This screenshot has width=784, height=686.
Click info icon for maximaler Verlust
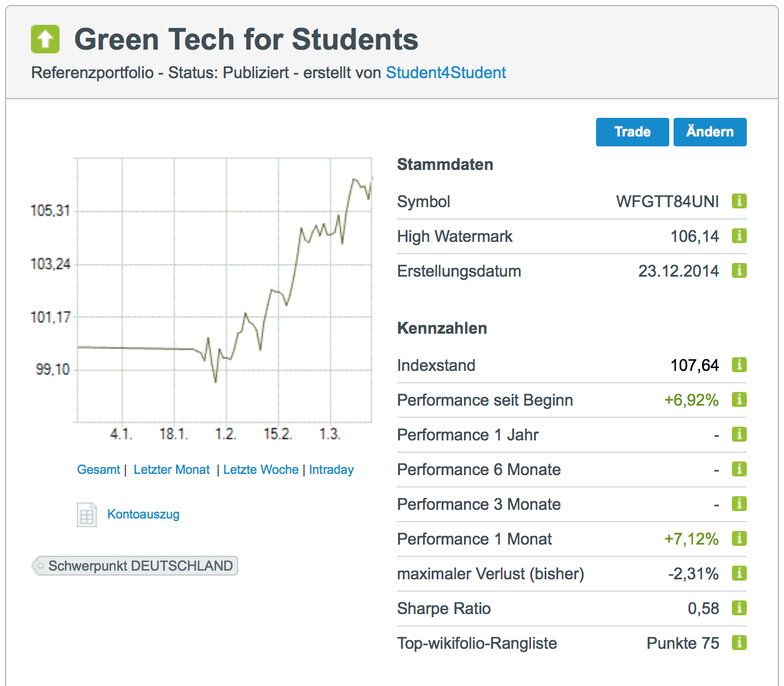[739, 573]
